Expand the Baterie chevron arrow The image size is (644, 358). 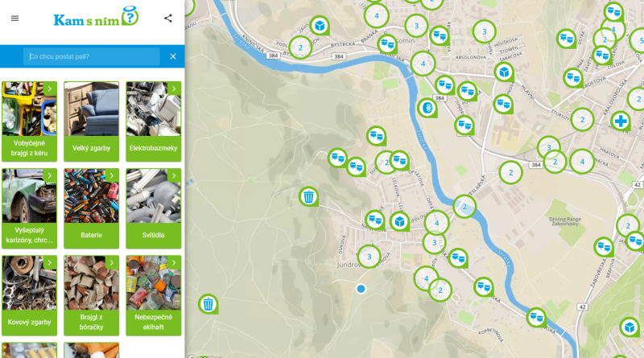click(x=112, y=175)
